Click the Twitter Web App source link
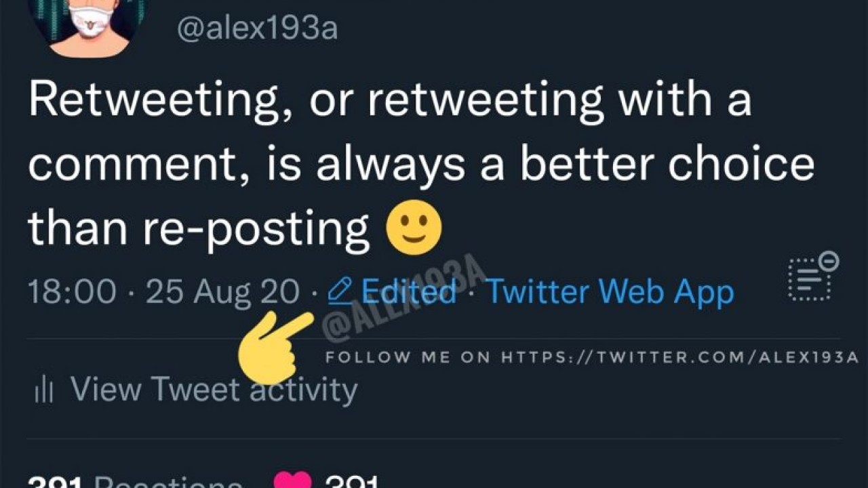This screenshot has width=868, height=488. click(x=610, y=292)
